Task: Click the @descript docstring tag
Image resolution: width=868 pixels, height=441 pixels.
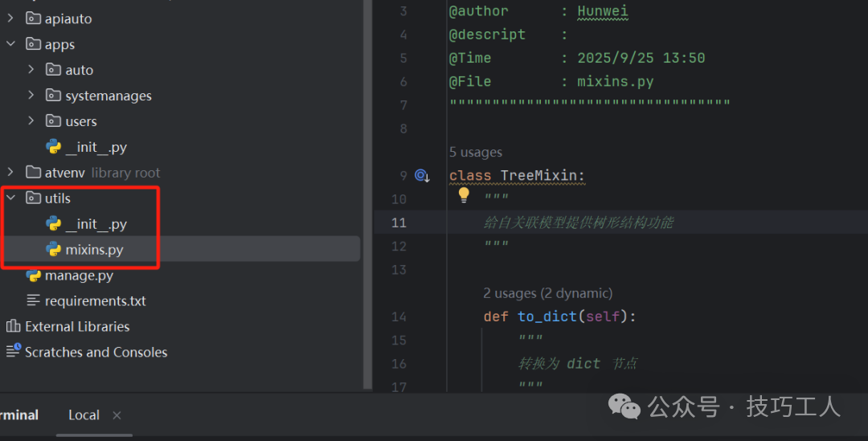Action: 487,35
